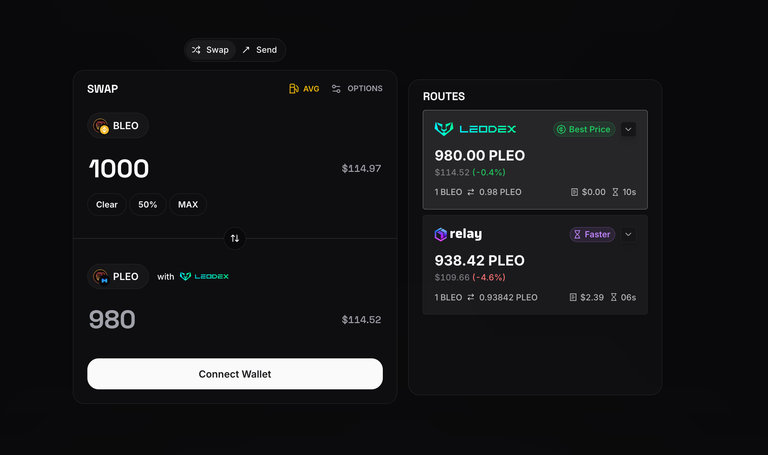Screen dimensions: 768x455
Task: Expand the LeoDex route details chevron
Action: [x=628, y=129]
